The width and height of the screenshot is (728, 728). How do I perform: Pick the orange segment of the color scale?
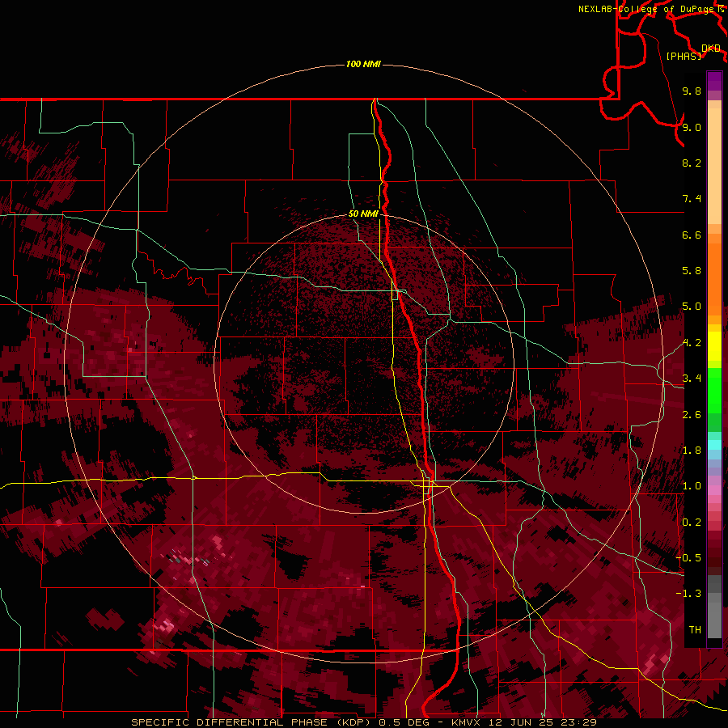[714, 280]
